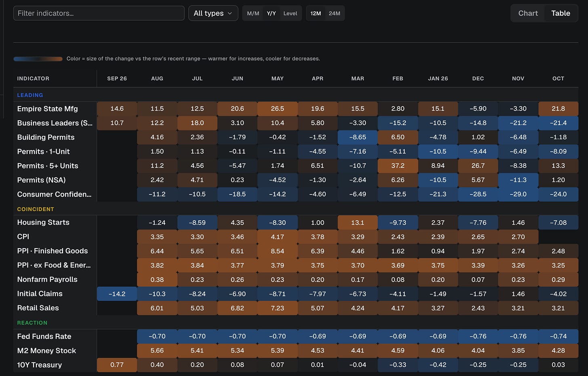Select the PPI · ex Food & Energy row label
This screenshot has width=588, height=376.
point(54,265)
